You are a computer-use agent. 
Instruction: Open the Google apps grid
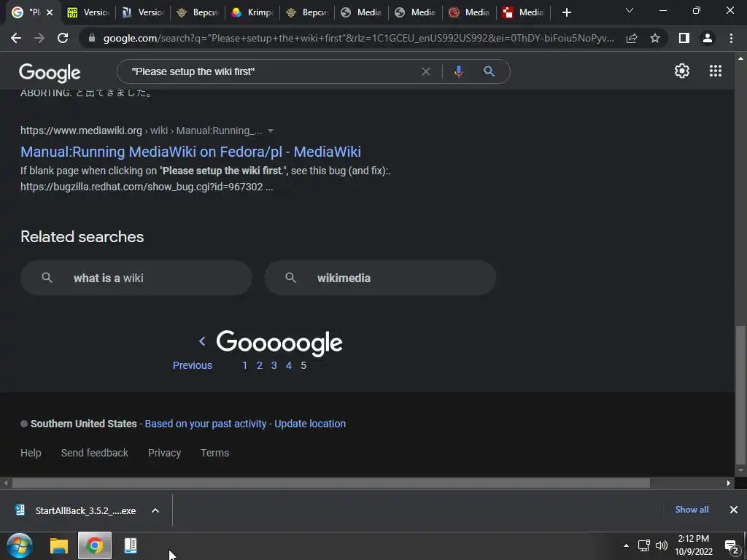[716, 71]
